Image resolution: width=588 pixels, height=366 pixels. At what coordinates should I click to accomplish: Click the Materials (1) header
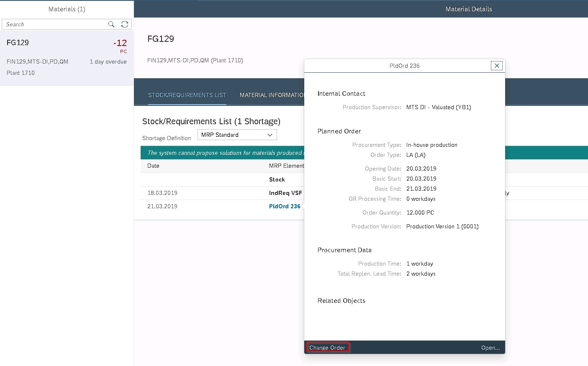tap(67, 9)
